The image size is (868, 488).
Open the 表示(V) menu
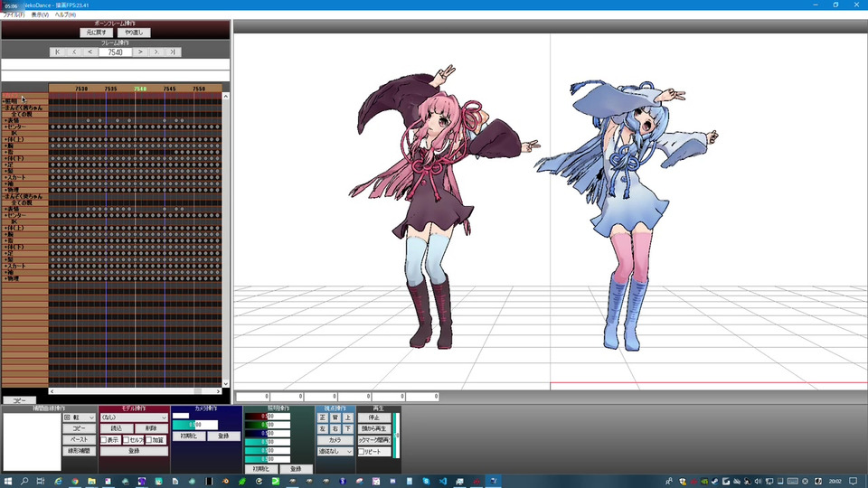[x=40, y=15]
